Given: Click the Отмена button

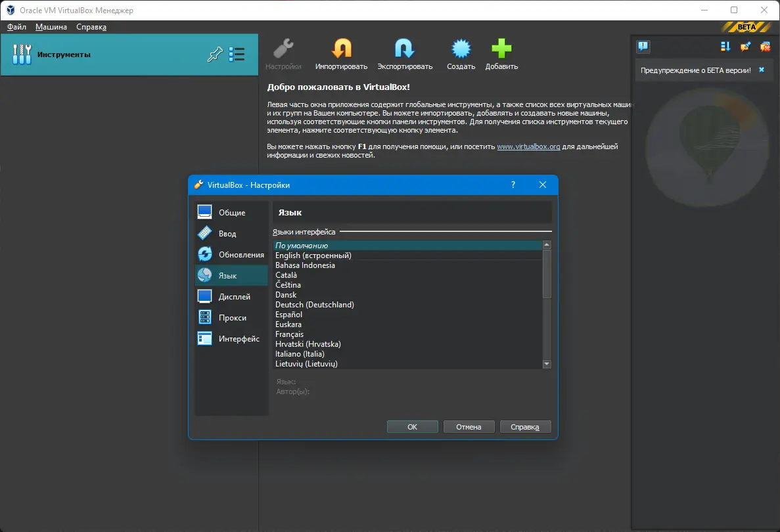Looking at the screenshot, I should tap(469, 427).
